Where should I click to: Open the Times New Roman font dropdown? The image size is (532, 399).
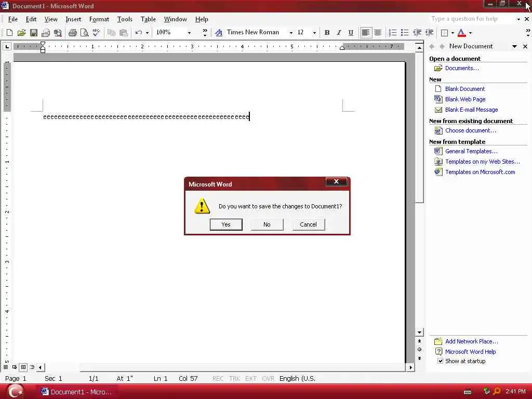(291, 33)
